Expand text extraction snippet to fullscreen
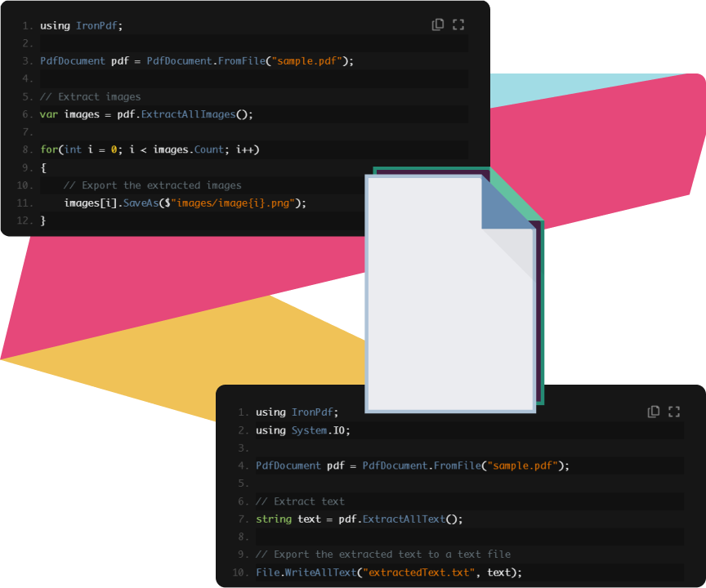 (x=674, y=412)
